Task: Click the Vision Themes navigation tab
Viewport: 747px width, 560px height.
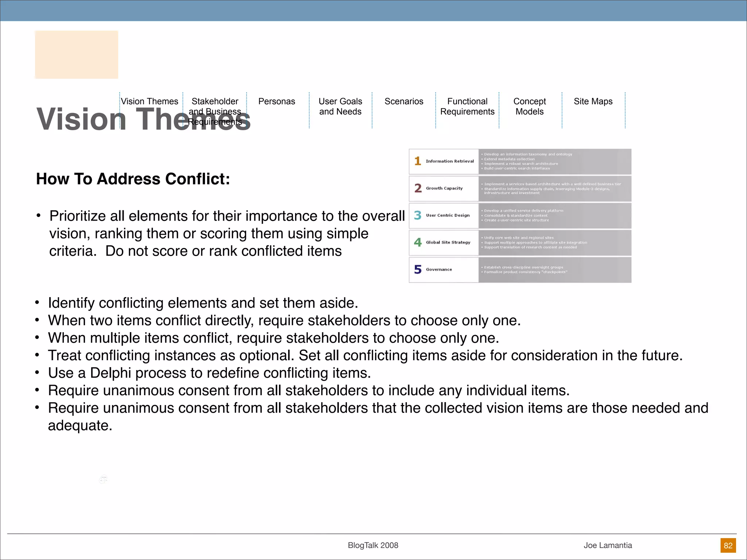Action: tap(150, 101)
